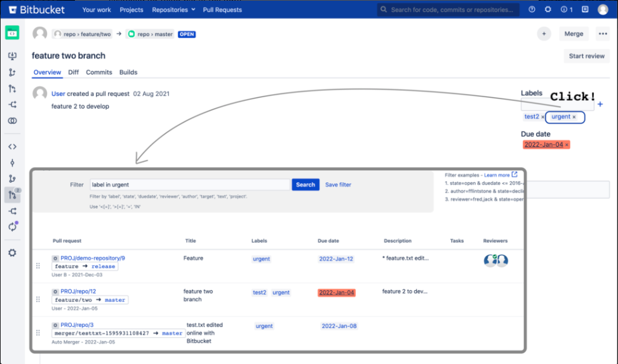Click the User author link
Screen dimensions: 618x364
pos(58,94)
